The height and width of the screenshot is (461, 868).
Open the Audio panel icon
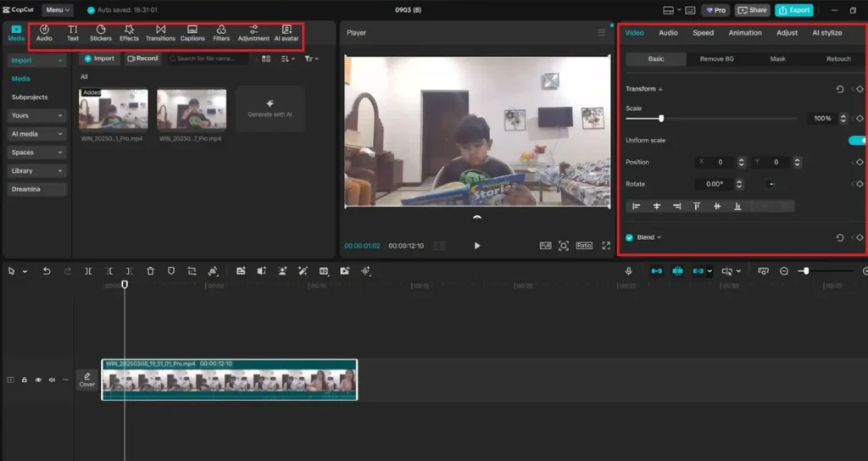click(x=44, y=33)
